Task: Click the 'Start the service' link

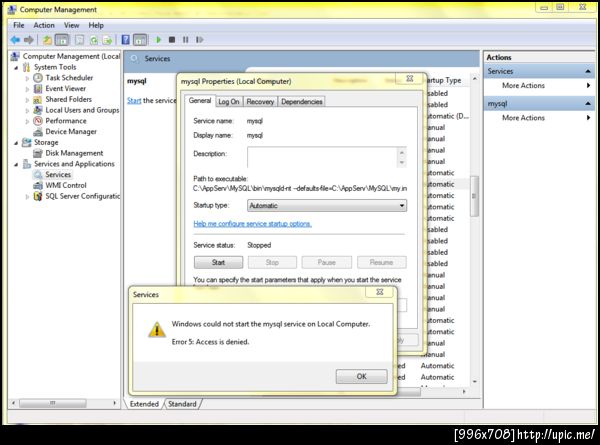Action: 134,100
